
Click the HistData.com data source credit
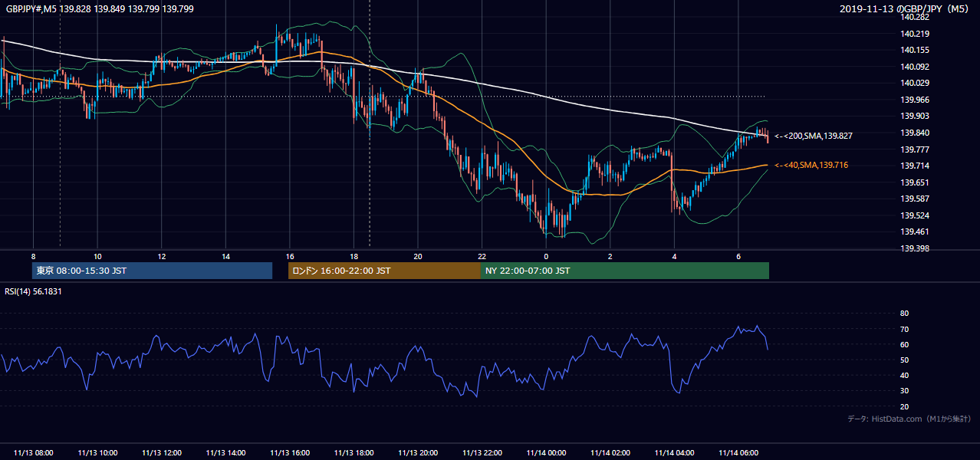(x=909, y=419)
